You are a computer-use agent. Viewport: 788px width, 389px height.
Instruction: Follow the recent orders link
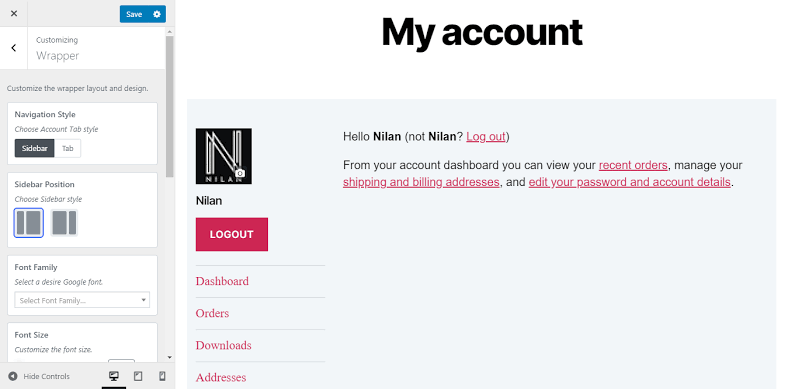point(633,165)
